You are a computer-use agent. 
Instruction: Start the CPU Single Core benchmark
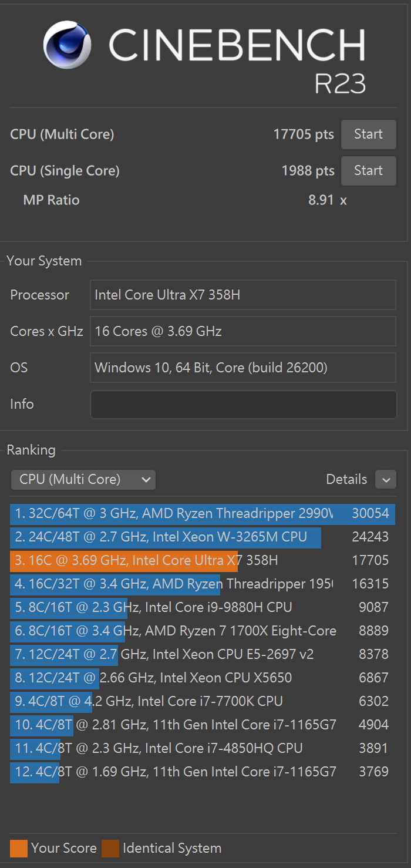(x=368, y=171)
